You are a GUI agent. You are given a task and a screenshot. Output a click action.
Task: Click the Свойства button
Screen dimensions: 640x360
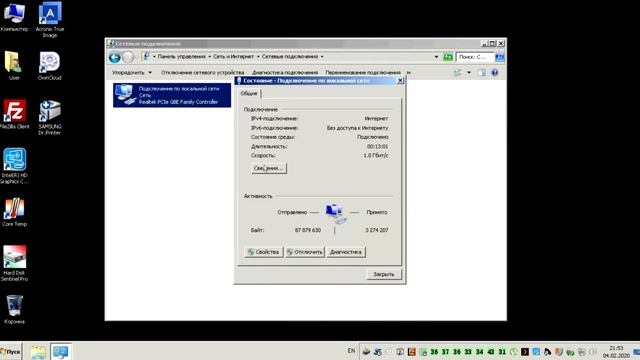coord(263,252)
